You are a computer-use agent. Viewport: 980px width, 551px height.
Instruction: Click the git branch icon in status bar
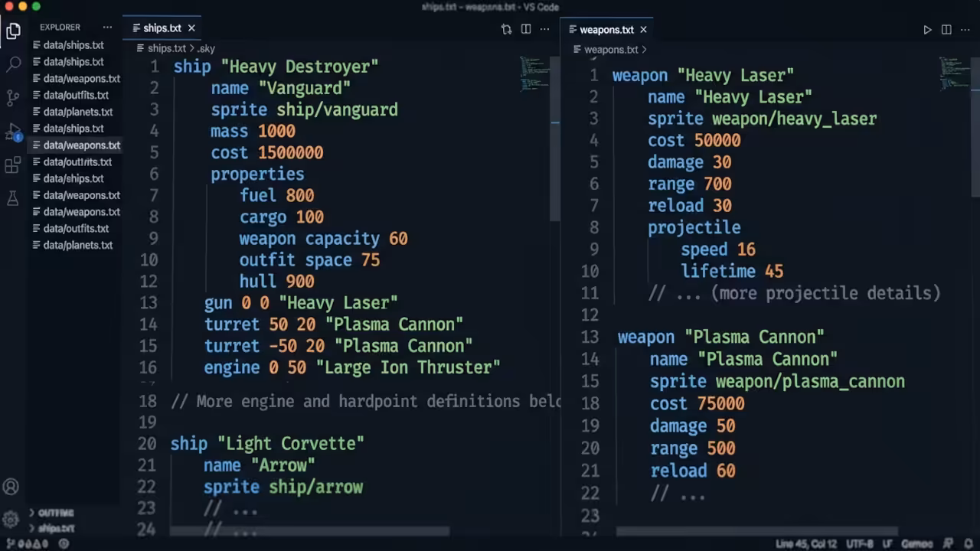(9, 544)
